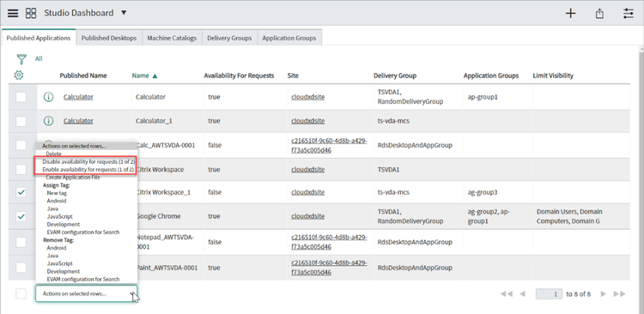
Task: Uncheck the Citrix Workspace_1 row checkbox
Action: point(21,192)
